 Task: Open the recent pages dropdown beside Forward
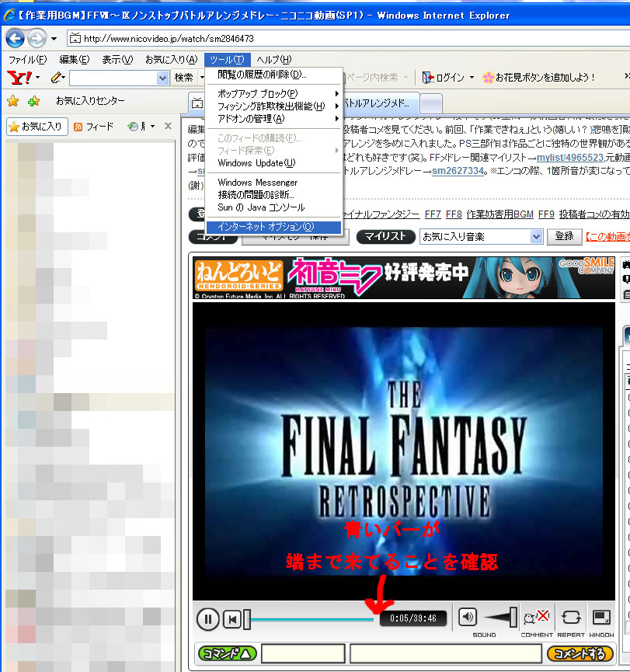54,39
